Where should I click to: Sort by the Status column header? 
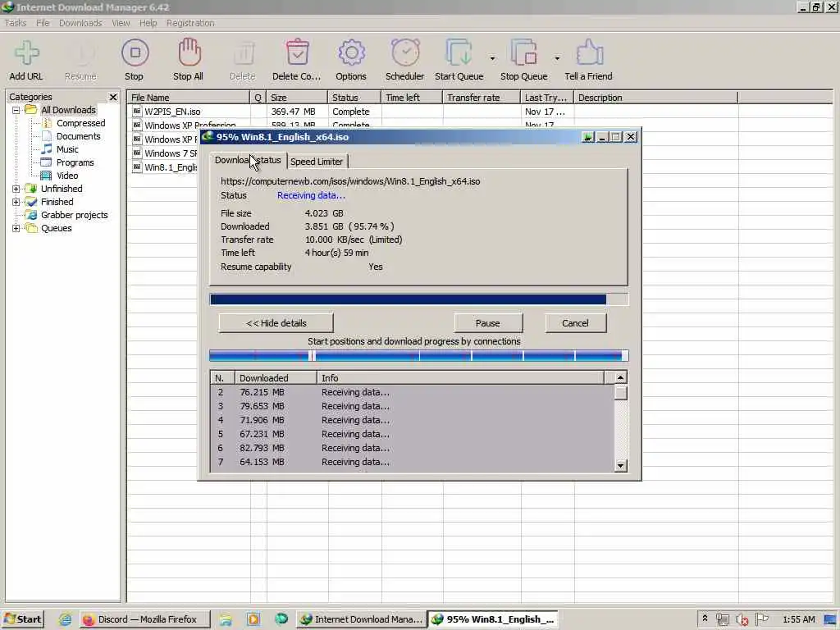[354, 98]
